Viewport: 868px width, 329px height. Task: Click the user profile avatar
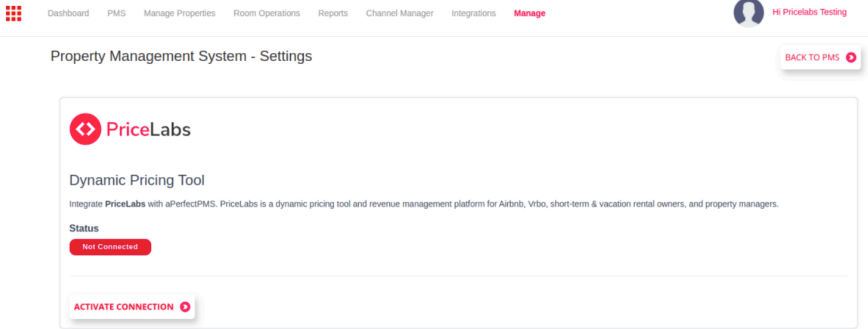click(748, 13)
